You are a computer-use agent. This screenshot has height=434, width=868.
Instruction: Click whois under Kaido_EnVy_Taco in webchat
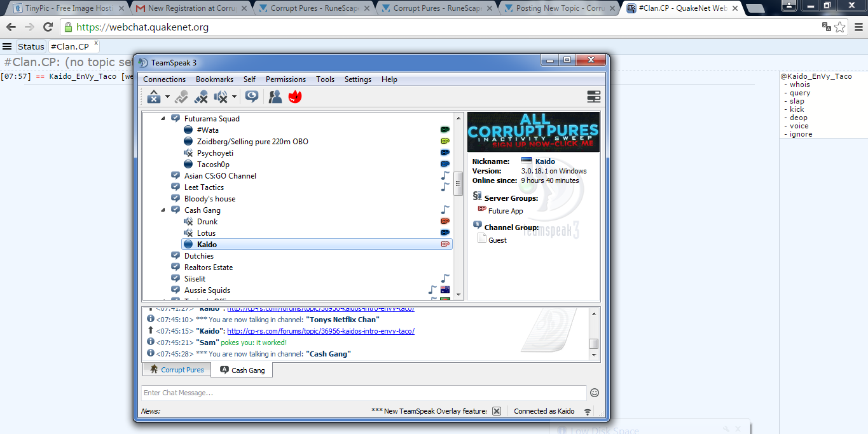click(x=800, y=85)
